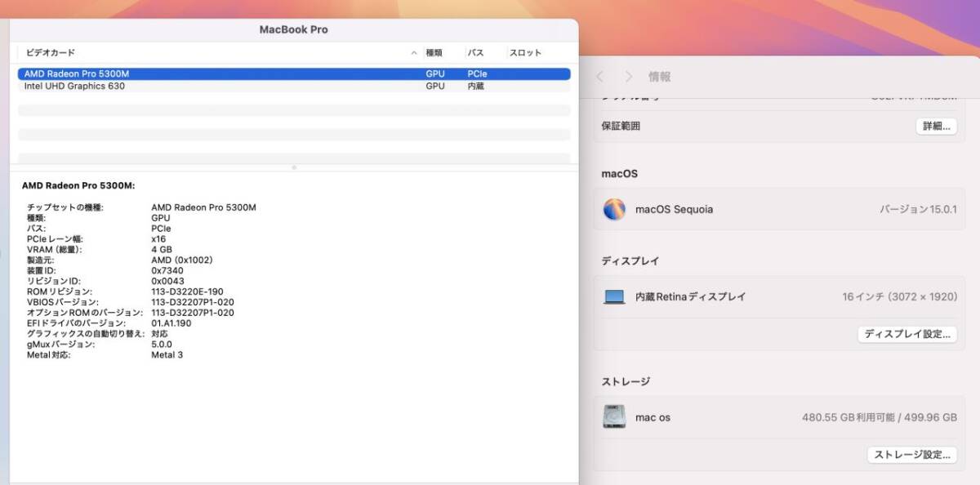Open ディスプレイ設定... button
Screen dimensions: 980x485
(x=907, y=334)
